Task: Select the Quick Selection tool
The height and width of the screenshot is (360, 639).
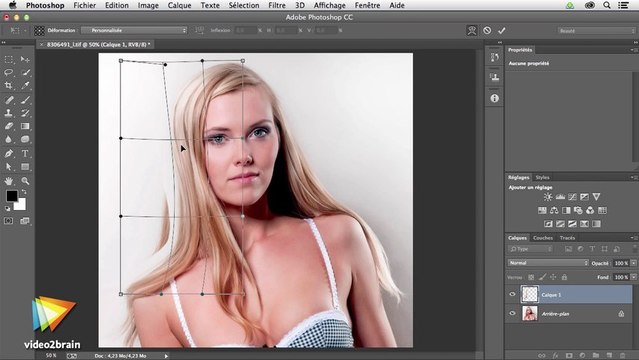Action: point(25,73)
